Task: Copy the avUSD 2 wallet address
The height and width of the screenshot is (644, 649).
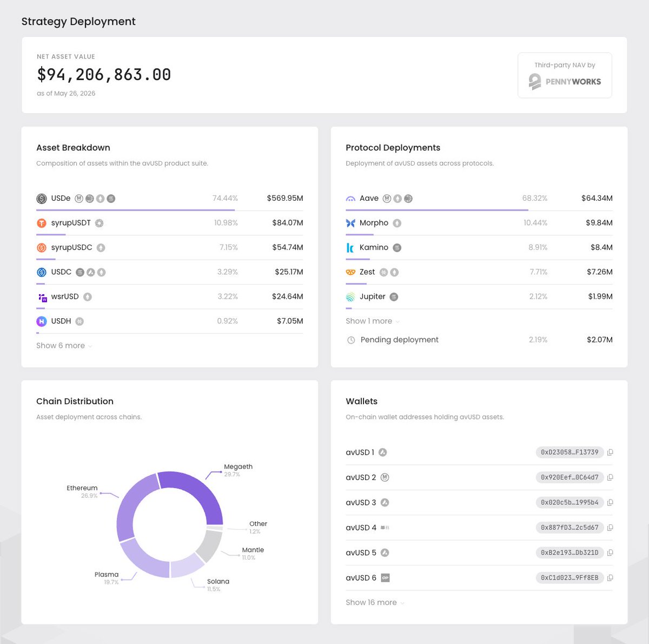Action: pos(610,477)
